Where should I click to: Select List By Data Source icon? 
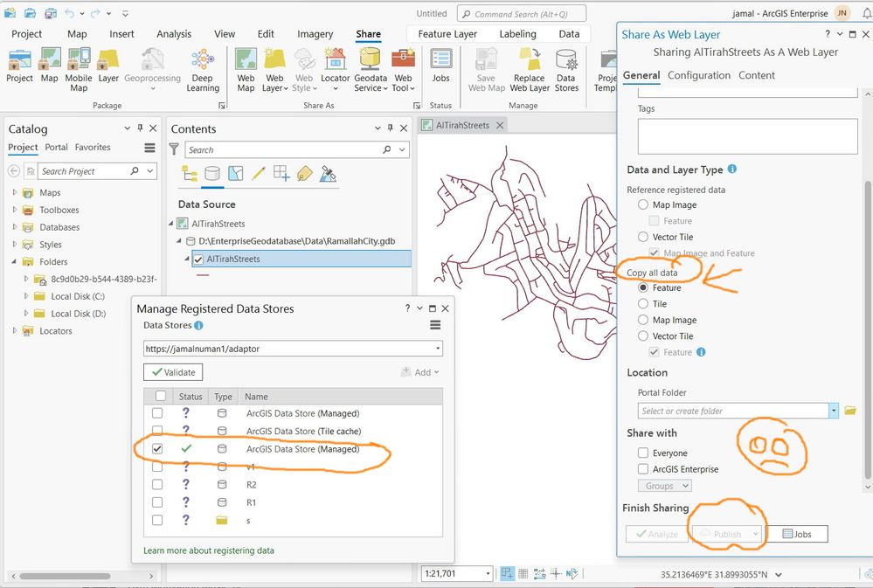tap(212, 174)
